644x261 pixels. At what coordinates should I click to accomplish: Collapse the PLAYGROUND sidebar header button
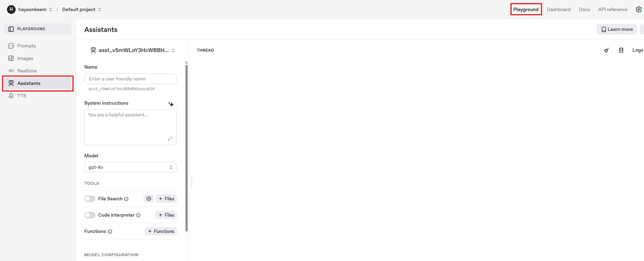[x=38, y=29]
